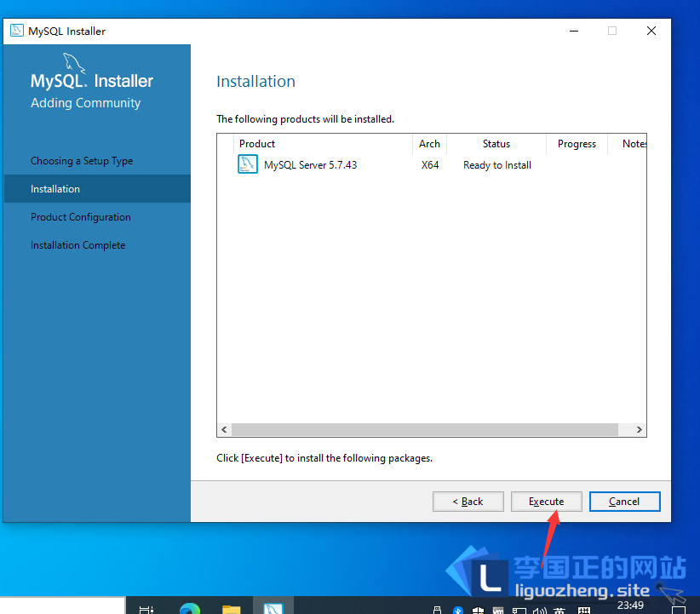Select the MySQL Server 5.7.43 row text
Viewport: 700px width, 614px height.
click(310, 164)
